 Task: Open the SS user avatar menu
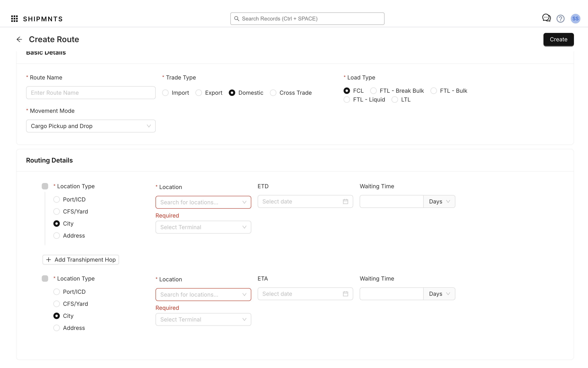(x=575, y=19)
